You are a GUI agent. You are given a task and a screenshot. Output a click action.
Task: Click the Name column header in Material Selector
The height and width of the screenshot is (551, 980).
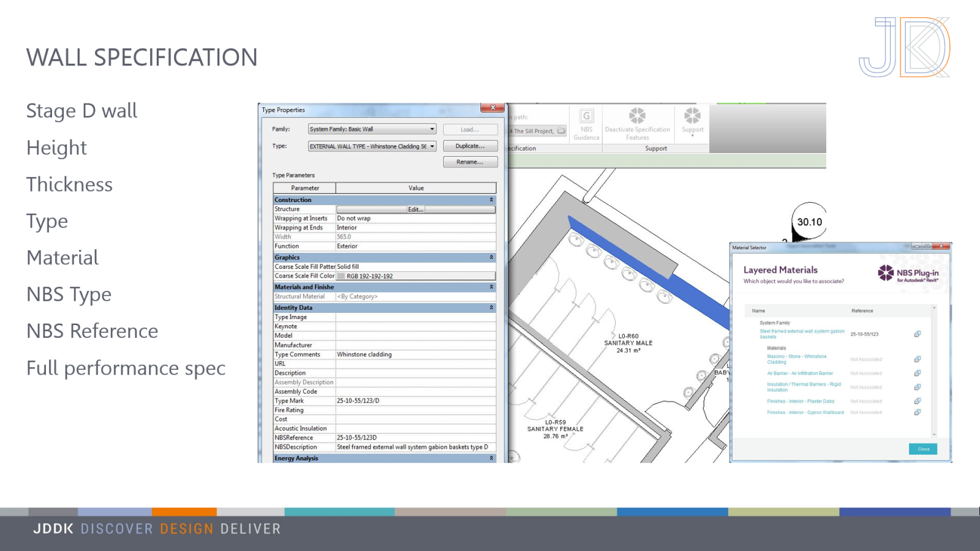[758, 311]
